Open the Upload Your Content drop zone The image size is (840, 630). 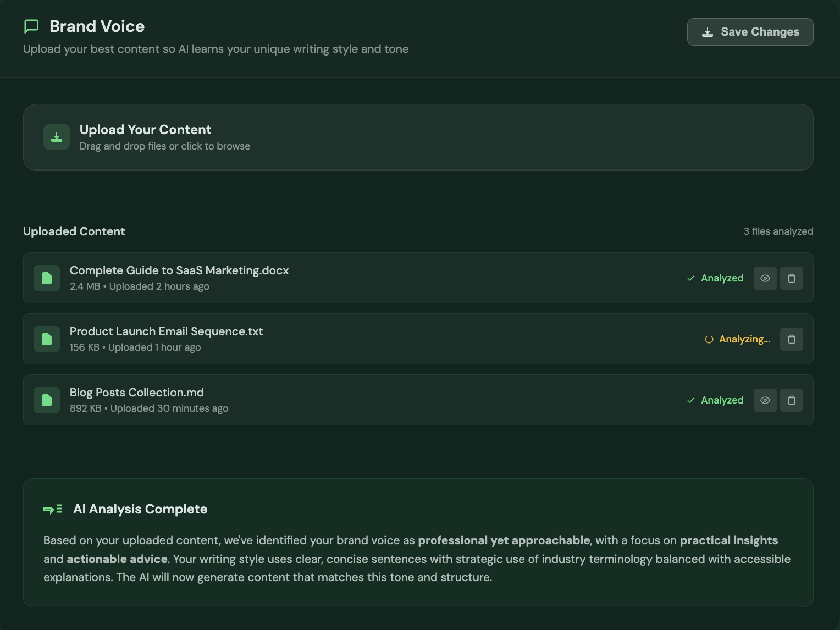pyautogui.click(x=418, y=137)
